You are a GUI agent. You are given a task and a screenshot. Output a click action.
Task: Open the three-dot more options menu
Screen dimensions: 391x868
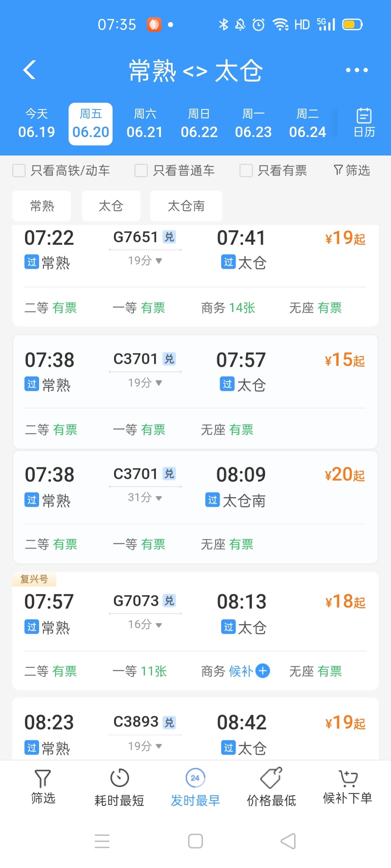coord(357,70)
